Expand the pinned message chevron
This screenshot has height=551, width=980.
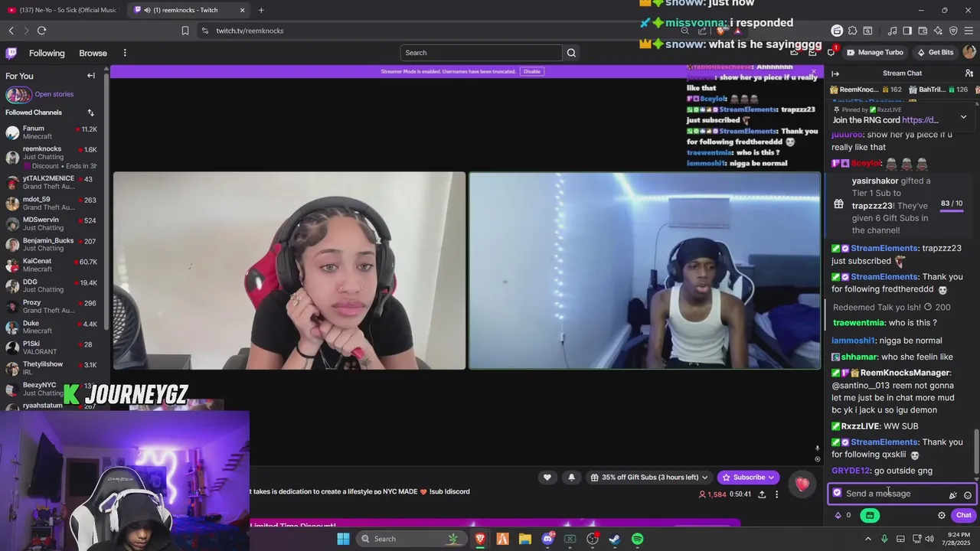click(963, 117)
